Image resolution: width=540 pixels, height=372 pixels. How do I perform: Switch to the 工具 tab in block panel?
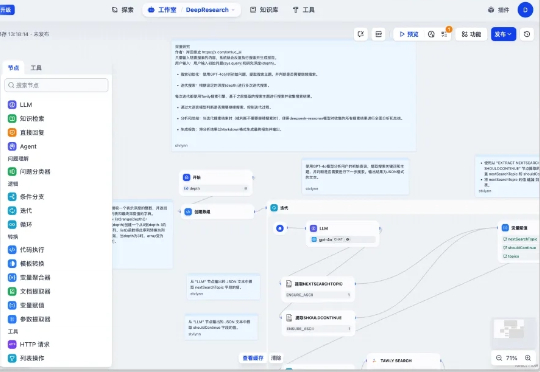click(36, 68)
